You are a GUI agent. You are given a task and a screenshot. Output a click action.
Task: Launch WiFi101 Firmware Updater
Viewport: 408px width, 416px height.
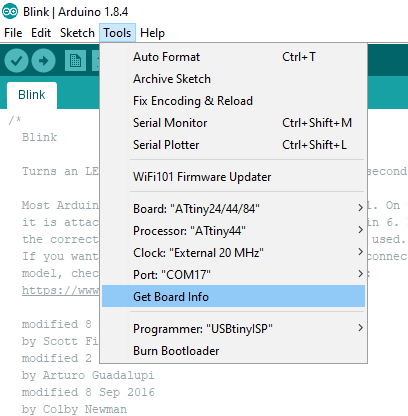(233, 177)
